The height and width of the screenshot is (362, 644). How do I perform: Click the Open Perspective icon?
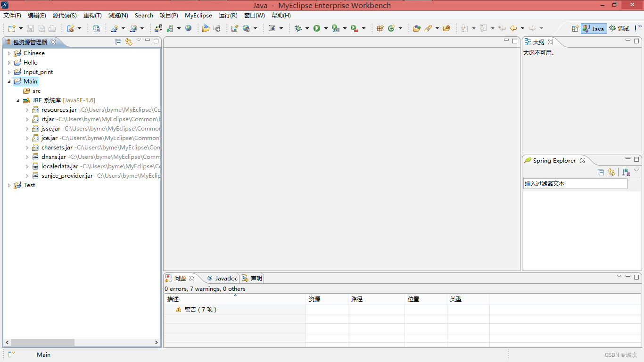(x=575, y=28)
